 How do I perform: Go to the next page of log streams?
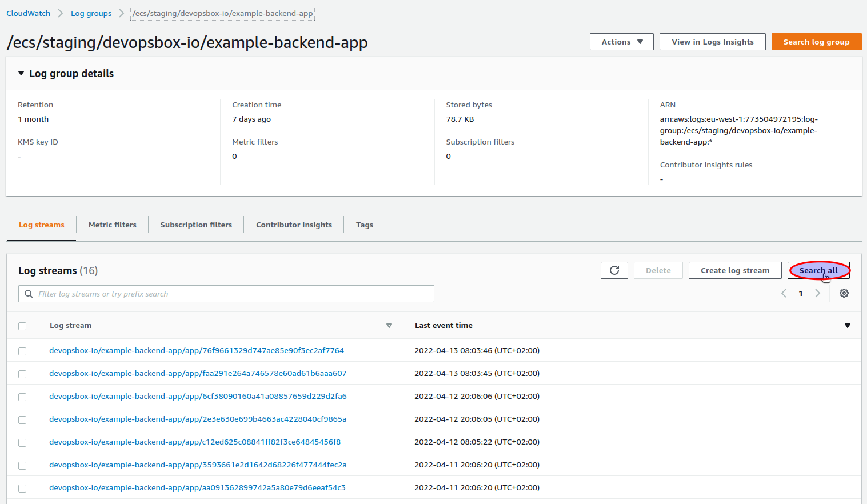click(x=818, y=293)
